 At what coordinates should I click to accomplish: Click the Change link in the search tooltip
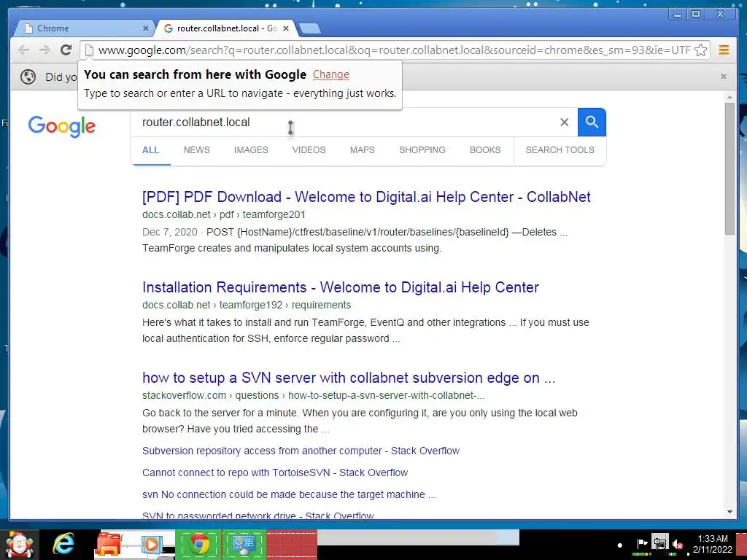[x=331, y=75]
